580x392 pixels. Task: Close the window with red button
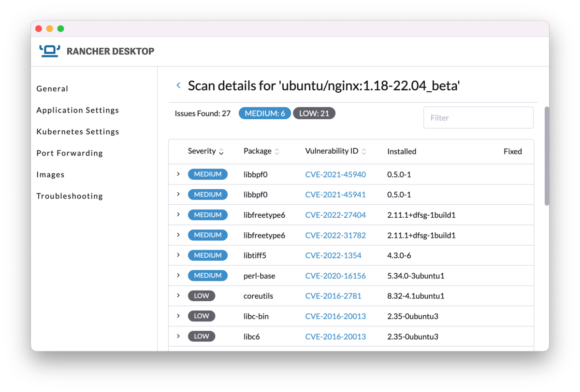(x=39, y=28)
